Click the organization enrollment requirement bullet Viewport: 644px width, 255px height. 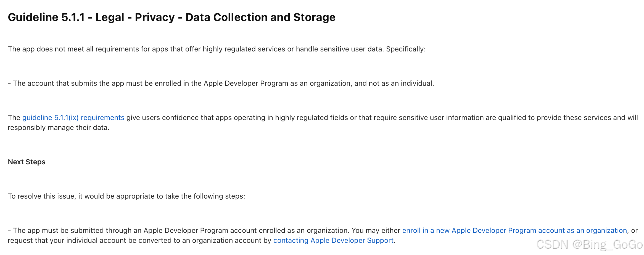pos(221,83)
